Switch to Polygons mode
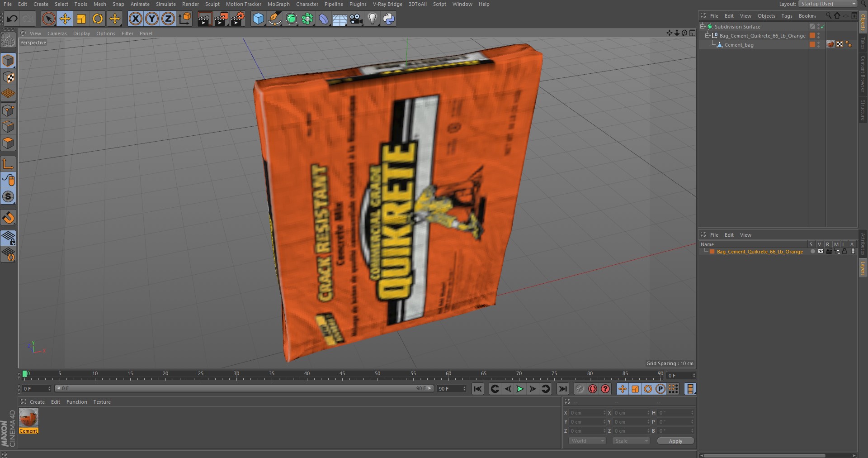Viewport: 868px width, 458px height. pyautogui.click(x=8, y=143)
